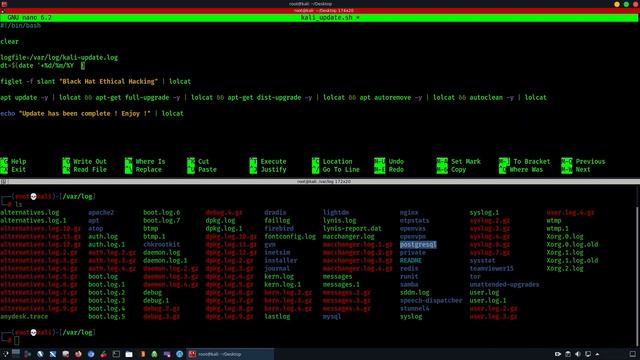Click the speech-dispatcher directory name
This screenshot has width=640, height=360.
[431, 300]
